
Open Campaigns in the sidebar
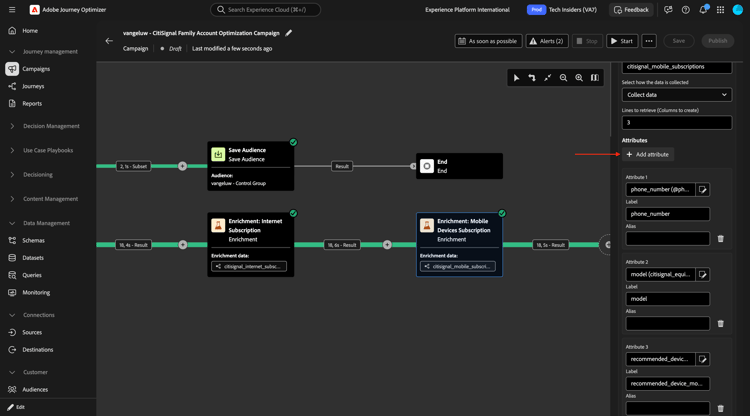36,69
